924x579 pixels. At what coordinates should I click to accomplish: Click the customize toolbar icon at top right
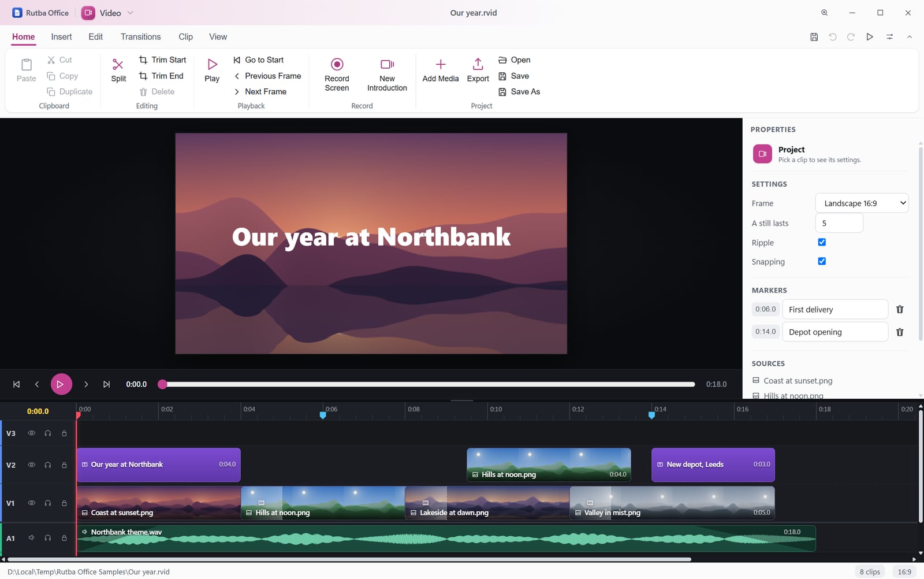coord(890,37)
